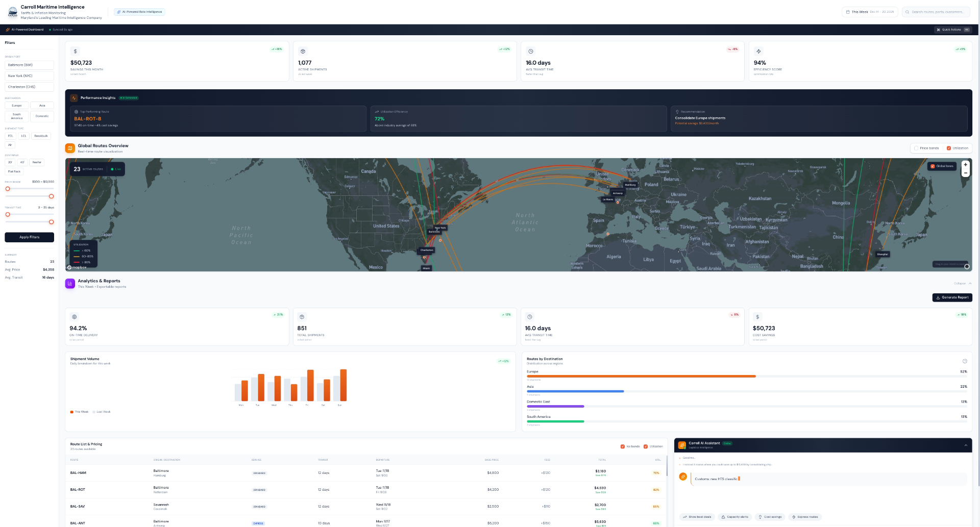Click the Carroll AI Assistant robot icon

pos(682,444)
